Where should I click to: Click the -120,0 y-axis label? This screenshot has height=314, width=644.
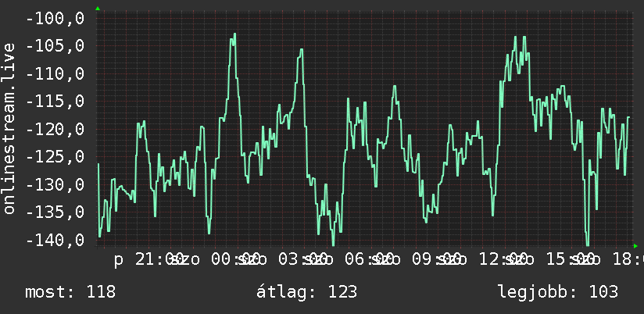pos(55,130)
